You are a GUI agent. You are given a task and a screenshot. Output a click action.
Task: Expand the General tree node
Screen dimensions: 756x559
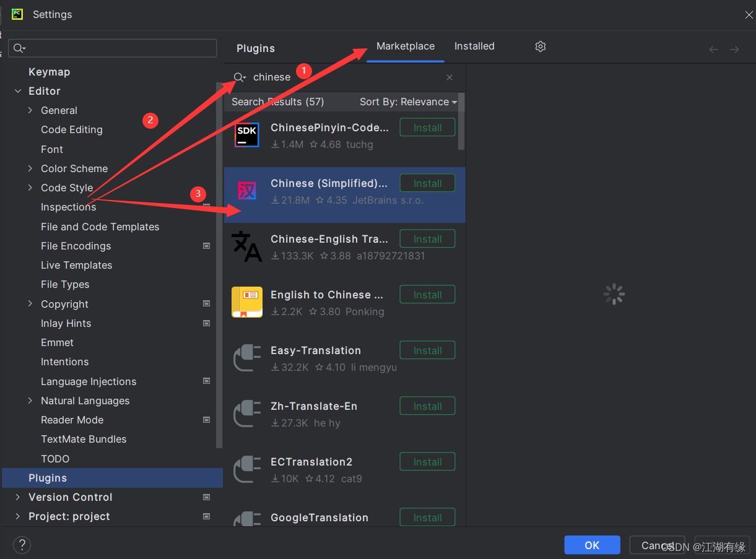click(x=30, y=110)
